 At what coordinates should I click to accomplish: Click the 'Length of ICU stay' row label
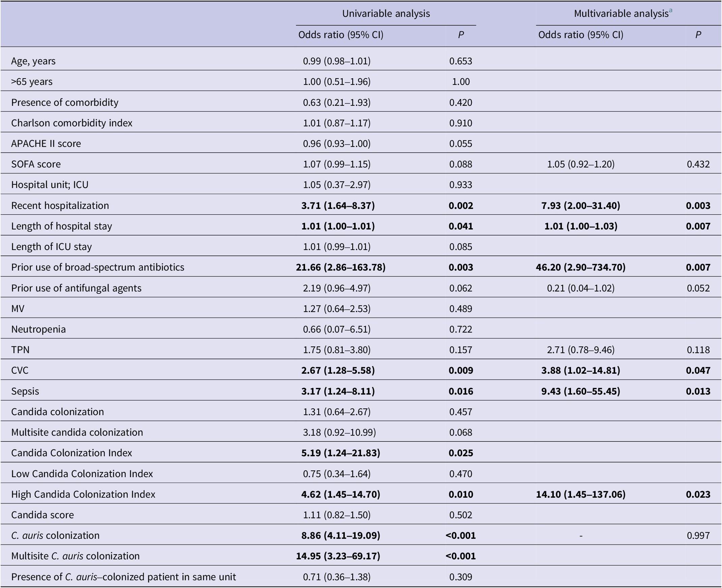coord(52,247)
